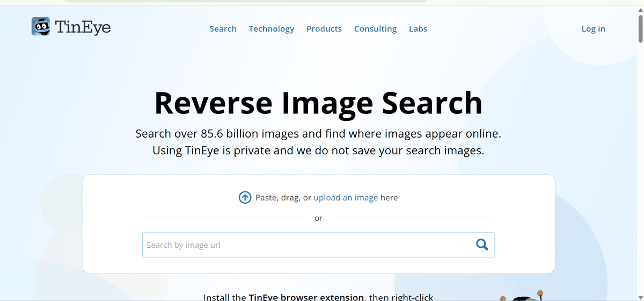Click the 'TinEye browser extension' text
Screen dimensions: 644x301
coord(306,297)
